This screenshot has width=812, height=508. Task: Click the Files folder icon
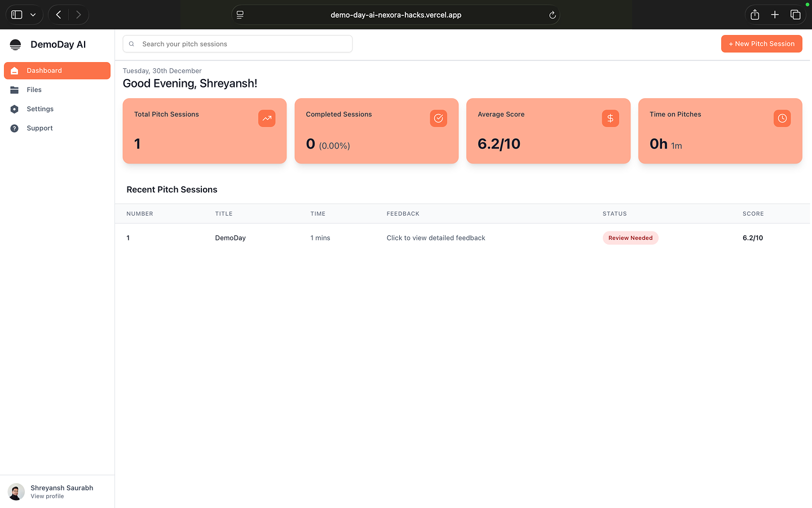(x=15, y=90)
